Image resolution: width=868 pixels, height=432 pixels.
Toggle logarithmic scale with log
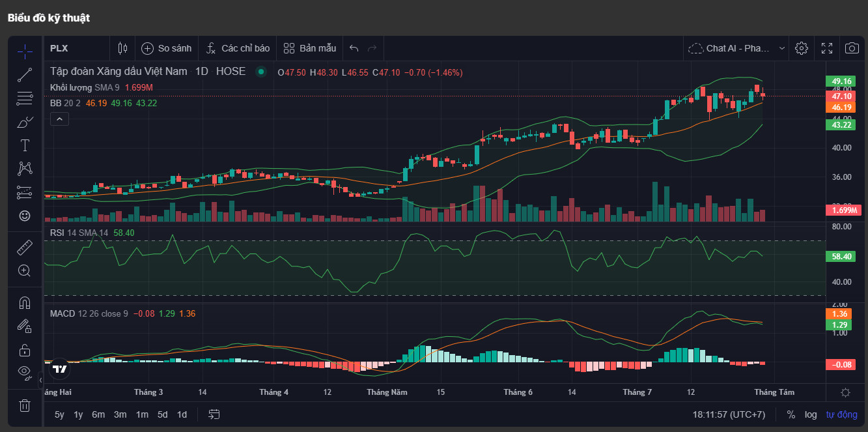click(x=811, y=414)
